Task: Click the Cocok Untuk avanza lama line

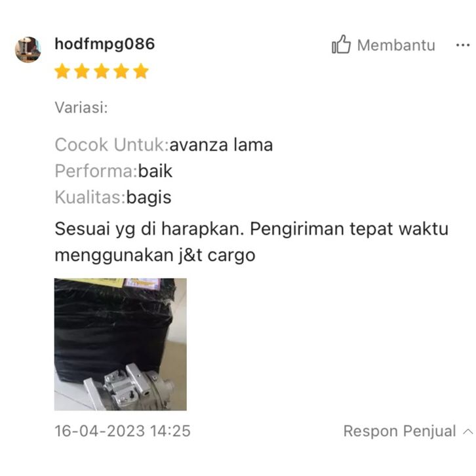Action: pos(164,144)
